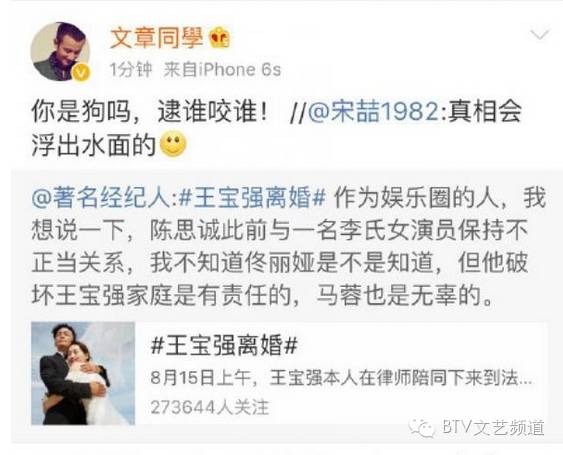The width and height of the screenshot is (563, 455).
Task: Click the 1分钟 post timestamp
Action: (x=131, y=70)
